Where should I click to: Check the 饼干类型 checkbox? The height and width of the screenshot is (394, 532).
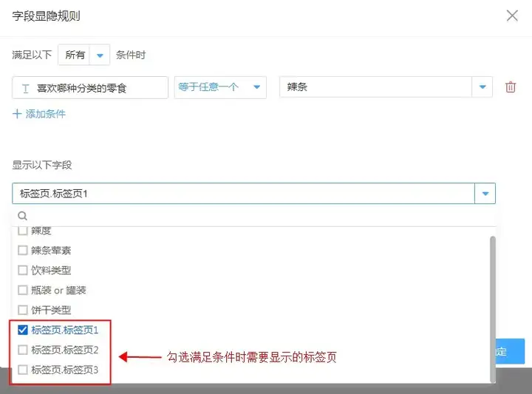[22, 310]
